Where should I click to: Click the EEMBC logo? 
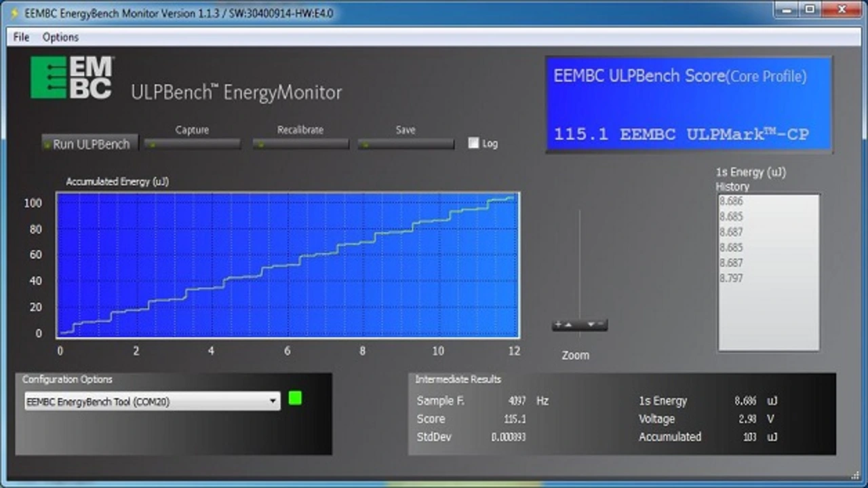pyautogui.click(x=71, y=77)
